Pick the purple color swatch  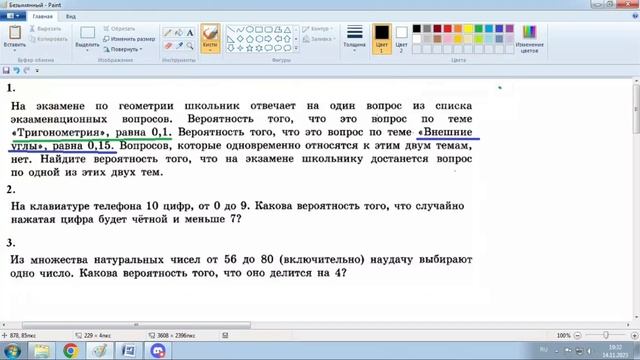tap(509, 29)
